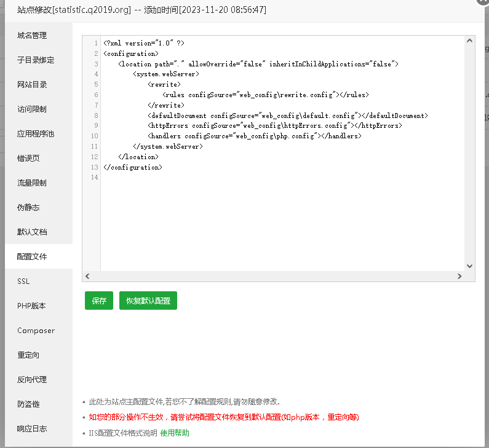Switch to 默认文档 tab
The image size is (489, 448).
[32, 232]
